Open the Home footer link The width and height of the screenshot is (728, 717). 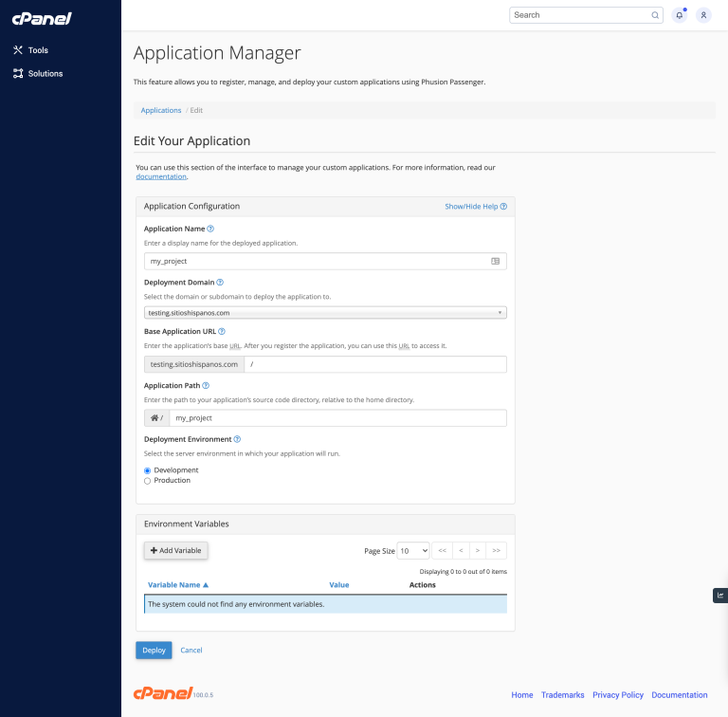[x=522, y=694]
